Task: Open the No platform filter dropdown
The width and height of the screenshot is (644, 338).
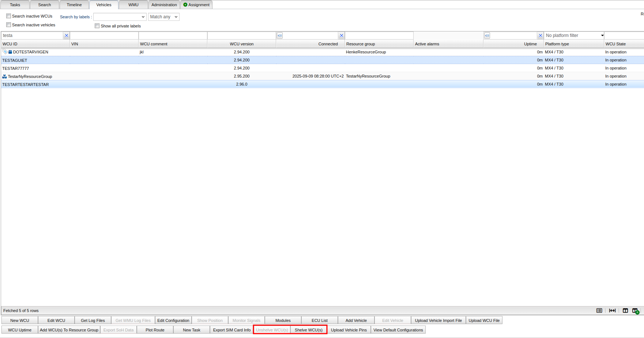Action: coord(574,35)
